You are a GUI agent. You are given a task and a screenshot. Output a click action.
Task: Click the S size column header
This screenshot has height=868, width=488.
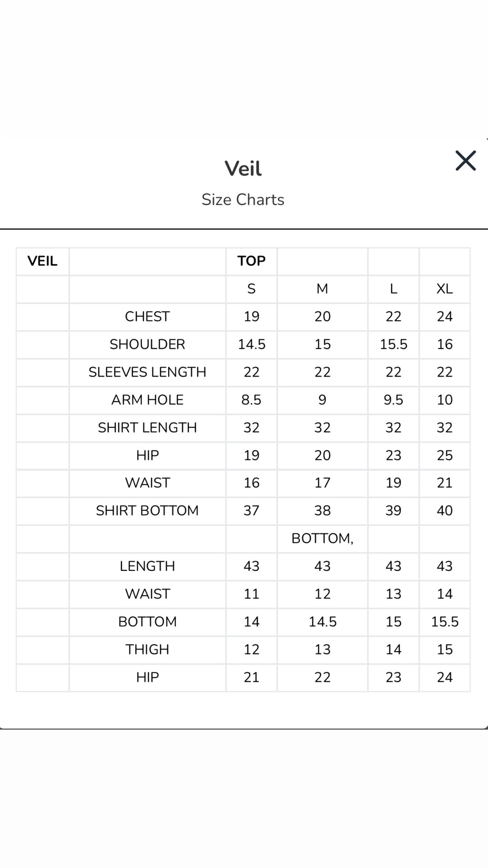tap(252, 289)
